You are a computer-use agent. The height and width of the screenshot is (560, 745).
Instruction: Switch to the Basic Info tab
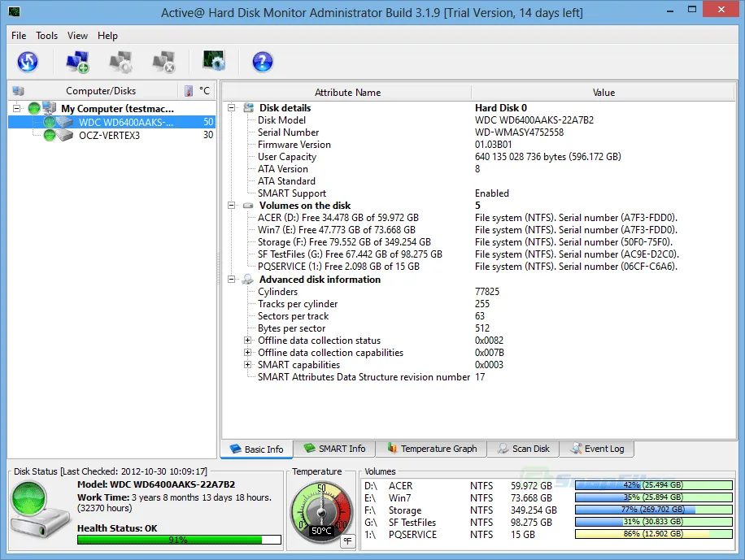click(256, 449)
